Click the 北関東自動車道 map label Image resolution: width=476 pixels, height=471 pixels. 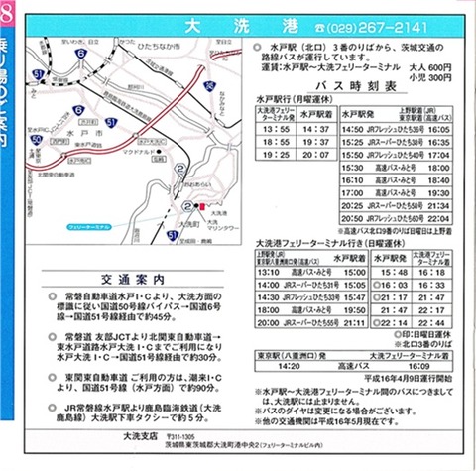[56, 175]
